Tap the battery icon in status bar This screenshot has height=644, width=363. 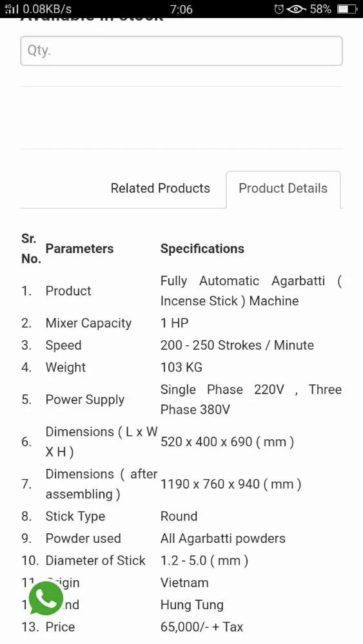(347, 9)
